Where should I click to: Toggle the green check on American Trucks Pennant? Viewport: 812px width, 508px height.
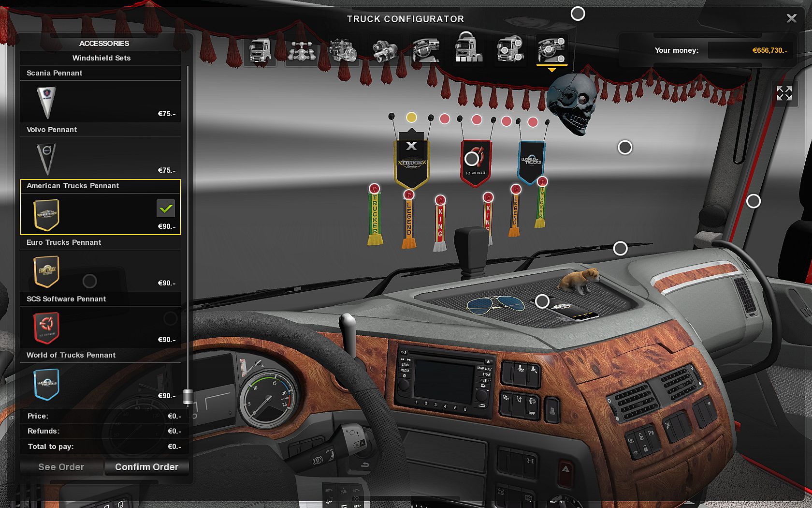tap(166, 209)
